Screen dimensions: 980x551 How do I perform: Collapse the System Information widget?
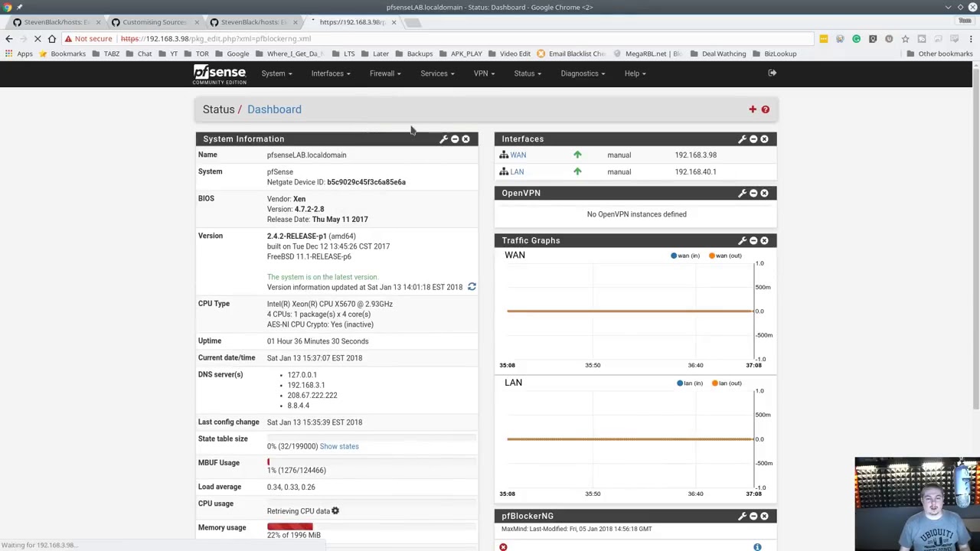tap(455, 139)
